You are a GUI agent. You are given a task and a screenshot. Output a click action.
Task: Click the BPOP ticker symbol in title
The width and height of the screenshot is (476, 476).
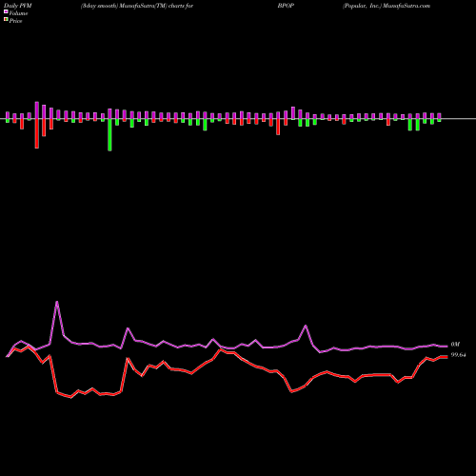tap(286, 6)
